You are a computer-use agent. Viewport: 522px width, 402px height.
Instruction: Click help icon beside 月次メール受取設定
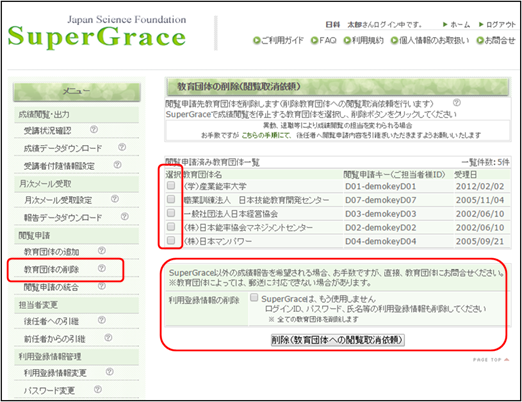(x=115, y=199)
